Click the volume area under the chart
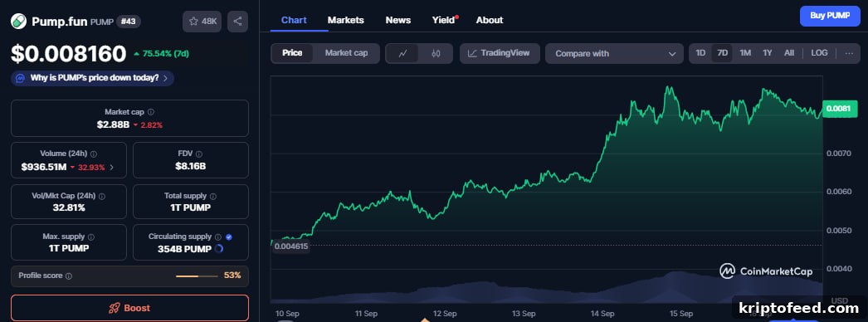This screenshot has height=322, width=868. point(546,288)
